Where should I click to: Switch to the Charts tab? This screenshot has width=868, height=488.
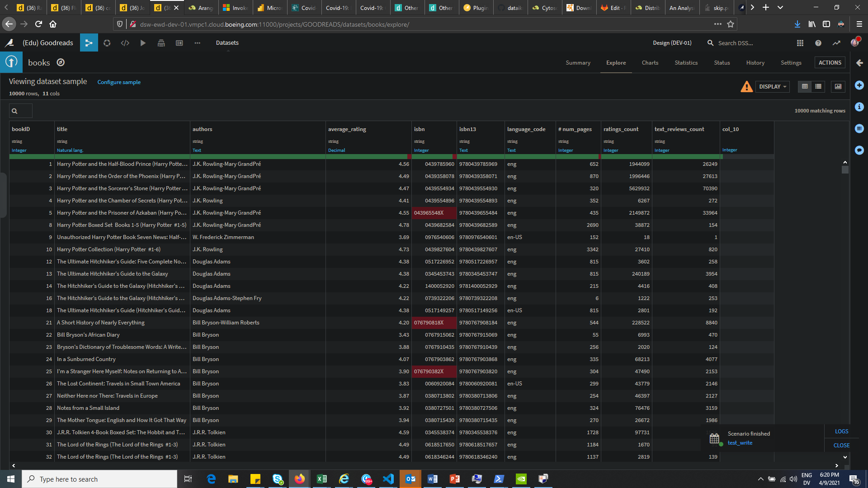click(x=650, y=62)
